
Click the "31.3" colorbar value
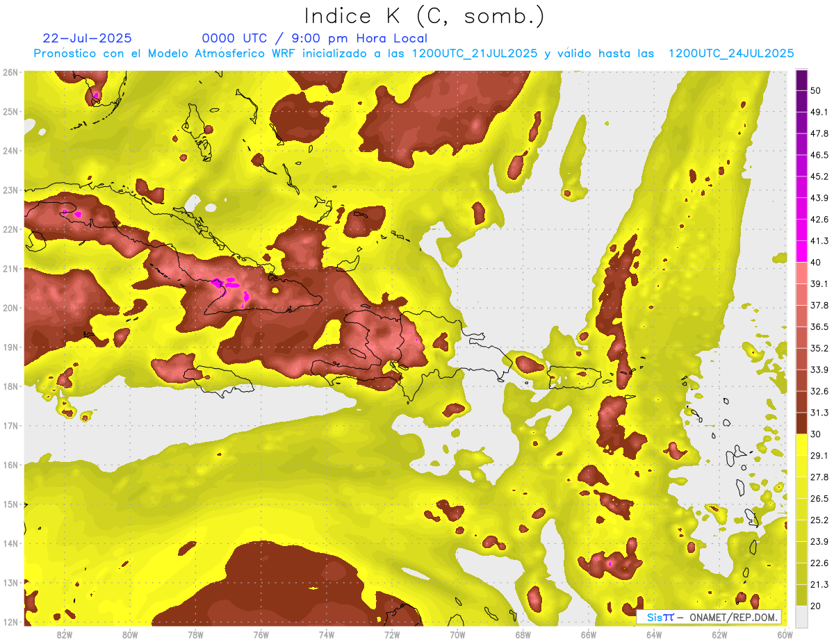(x=819, y=413)
